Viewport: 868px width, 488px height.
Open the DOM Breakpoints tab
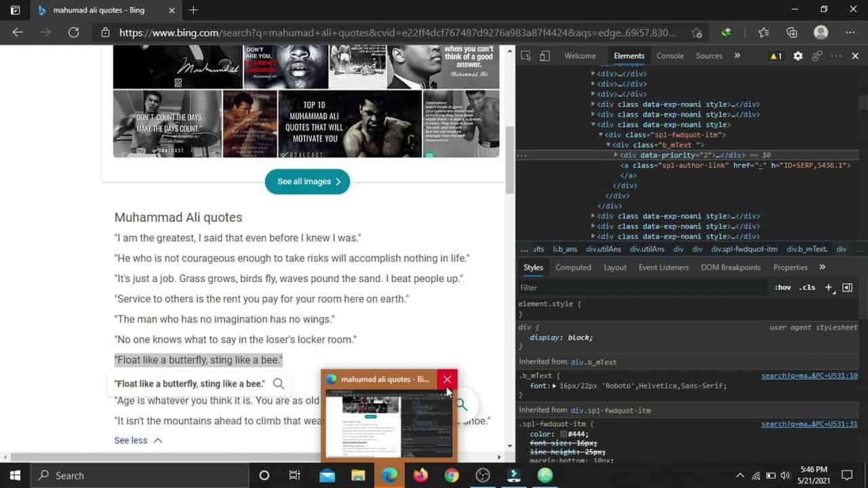tap(730, 267)
